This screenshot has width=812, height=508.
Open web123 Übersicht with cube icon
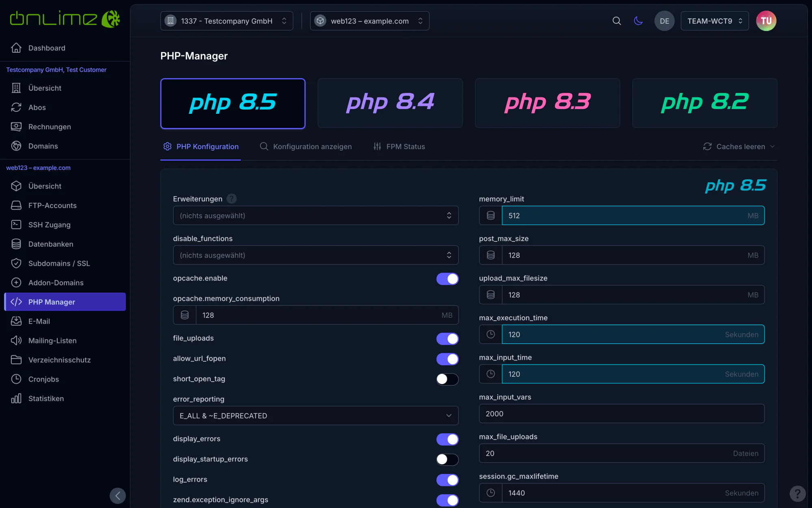[65, 186]
